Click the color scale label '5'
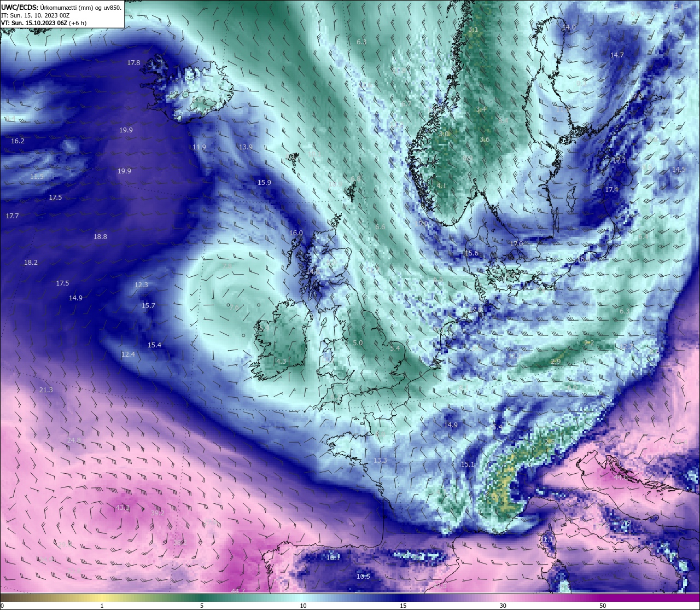Screen dimensions: 700x610 202,606
